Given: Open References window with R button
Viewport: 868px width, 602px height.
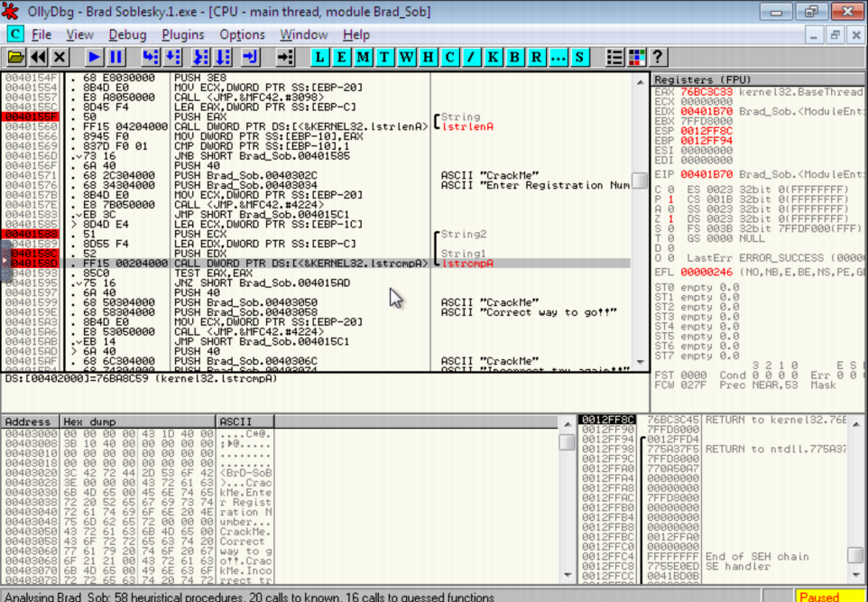Looking at the screenshot, I should pyautogui.click(x=535, y=57).
